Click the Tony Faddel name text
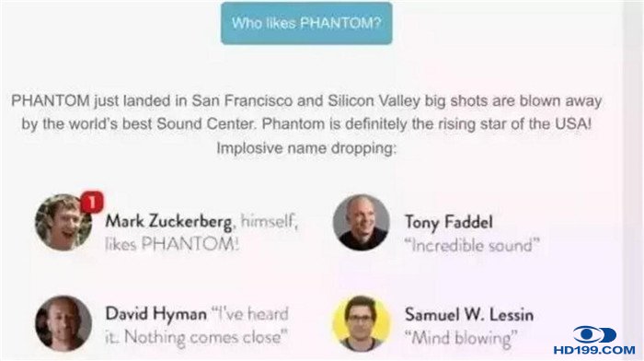 click(449, 223)
